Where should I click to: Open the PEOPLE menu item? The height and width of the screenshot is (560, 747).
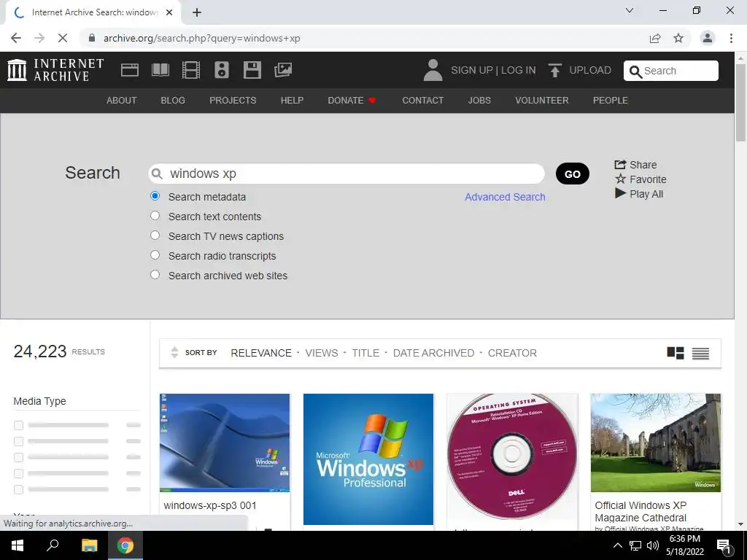click(x=611, y=101)
